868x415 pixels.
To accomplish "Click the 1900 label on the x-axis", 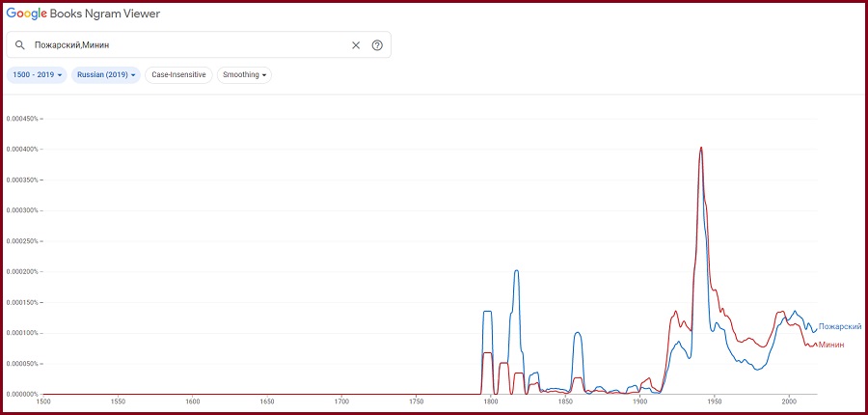I will click(x=638, y=401).
